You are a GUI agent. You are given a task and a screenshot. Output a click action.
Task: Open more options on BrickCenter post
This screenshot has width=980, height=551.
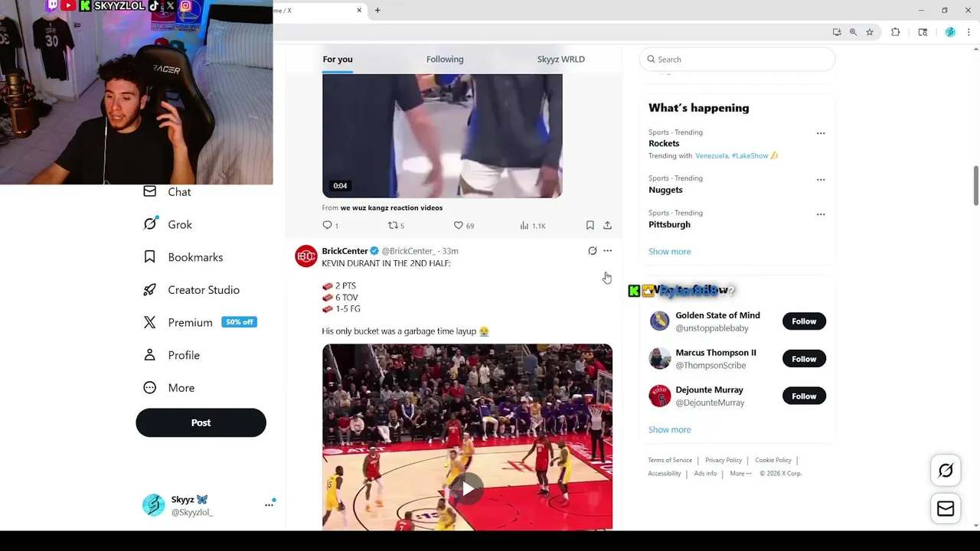(607, 250)
